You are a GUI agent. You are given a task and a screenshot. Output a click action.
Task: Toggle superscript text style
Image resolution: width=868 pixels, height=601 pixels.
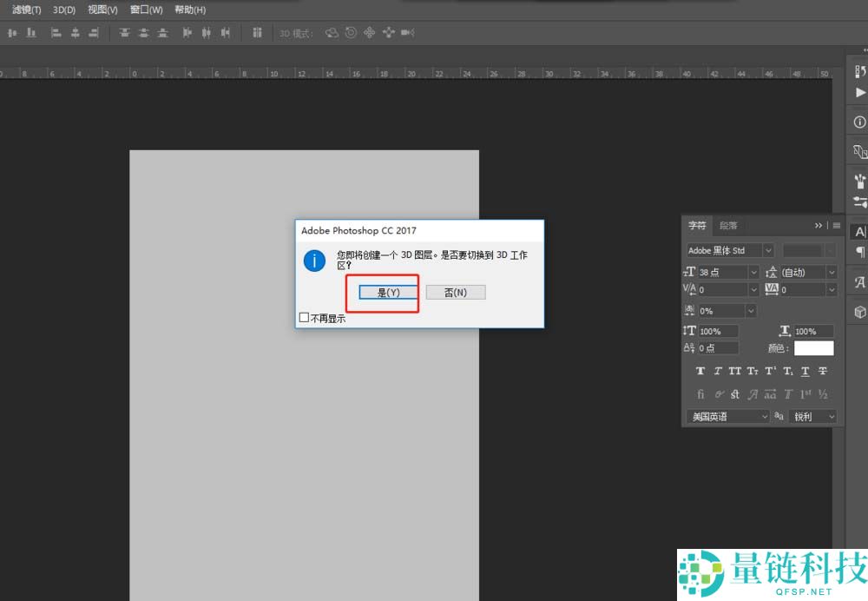coord(770,371)
